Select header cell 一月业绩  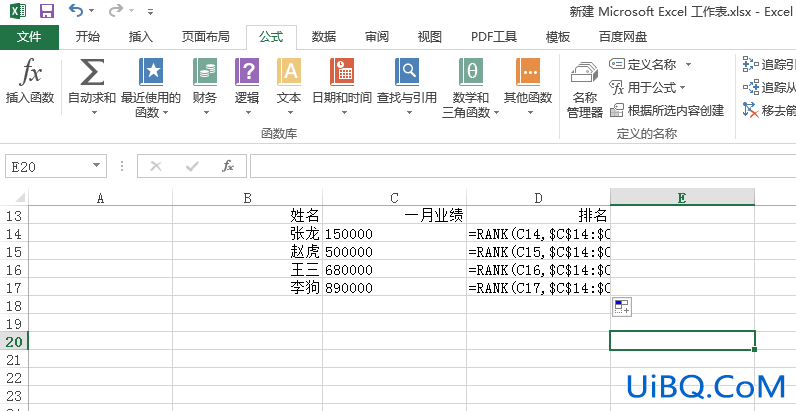coord(394,215)
